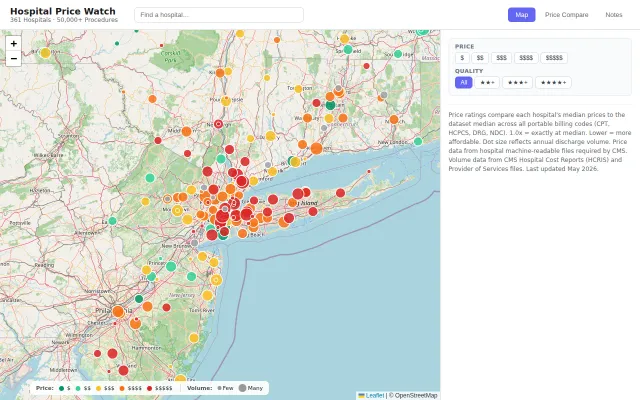Select the gray marker near New Brunswick
640x400 pixels.
point(195,243)
